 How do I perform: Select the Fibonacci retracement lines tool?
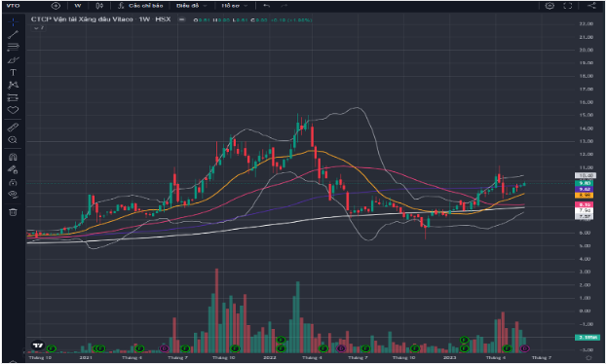(x=14, y=47)
